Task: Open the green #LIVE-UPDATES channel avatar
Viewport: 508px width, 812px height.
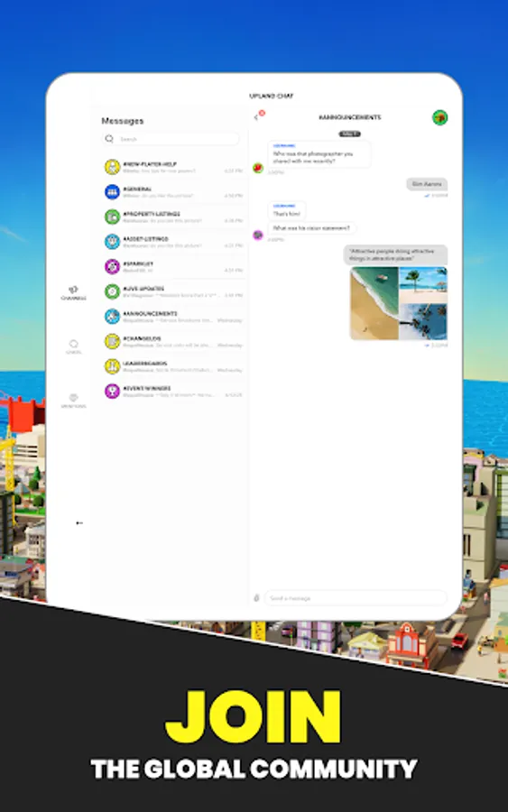Action: pyautogui.click(x=113, y=291)
